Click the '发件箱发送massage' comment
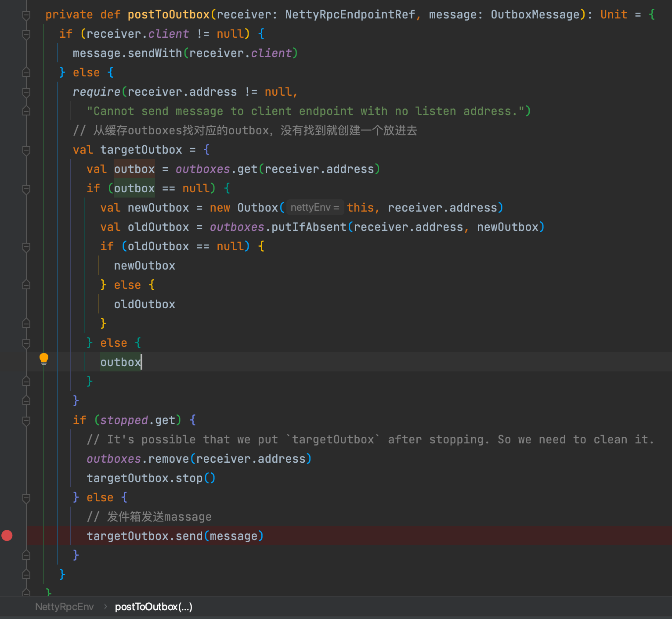This screenshot has height=619, width=672. [149, 517]
